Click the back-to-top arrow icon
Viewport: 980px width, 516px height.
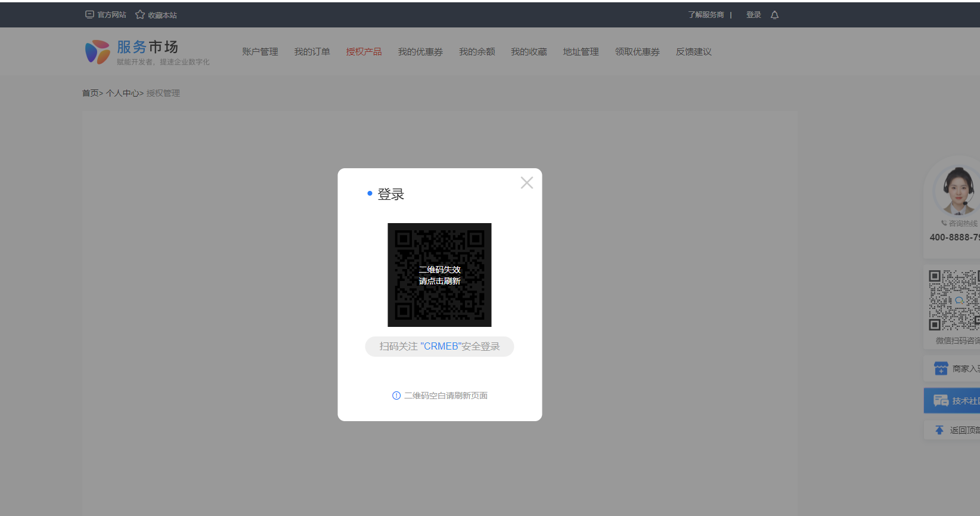[939, 430]
